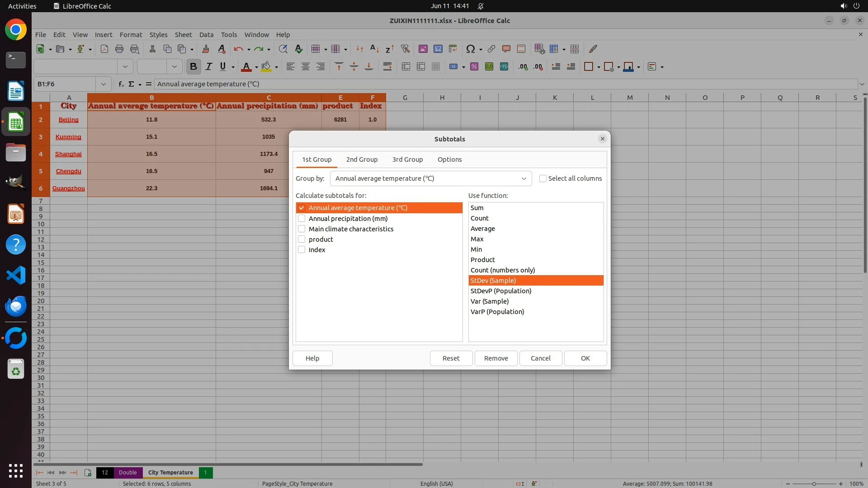Tick the product column checkbox
The image size is (868, 488).
(302, 239)
